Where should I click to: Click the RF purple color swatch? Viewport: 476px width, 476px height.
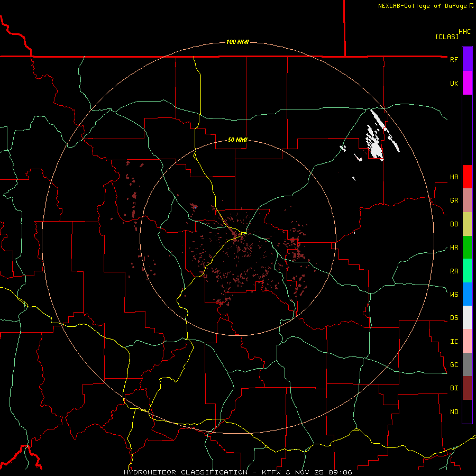pos(467,59)
